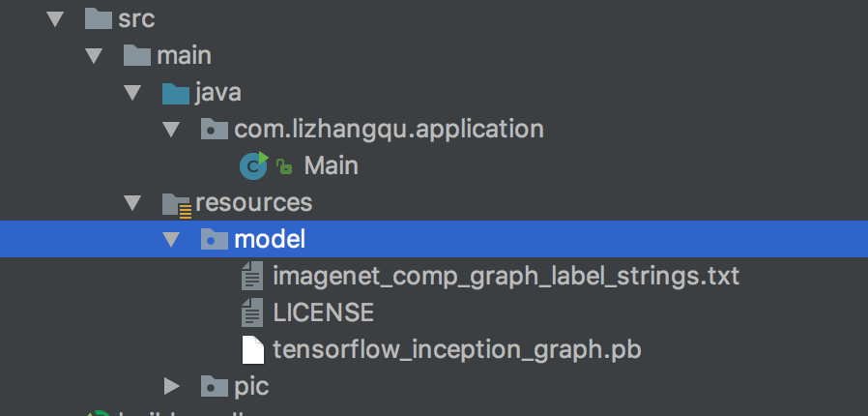Viewport: 868px width, 416px height.
Task: Click the blue java source folder icon
Action: 175,93
